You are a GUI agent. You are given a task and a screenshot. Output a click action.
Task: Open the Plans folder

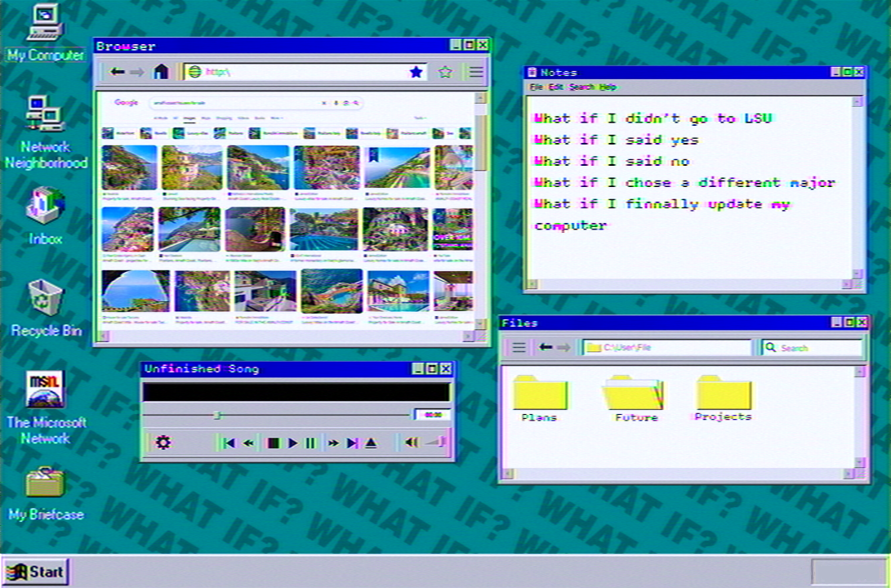[x=540, y=399]
